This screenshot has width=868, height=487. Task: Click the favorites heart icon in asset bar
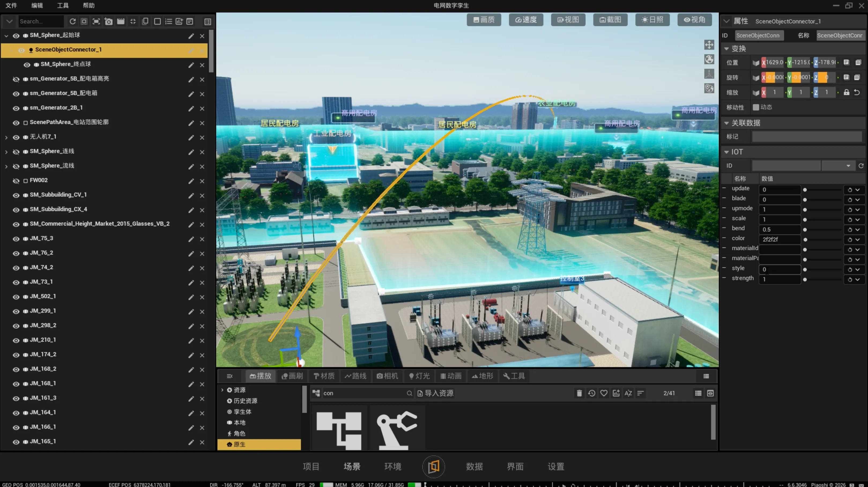604,393
